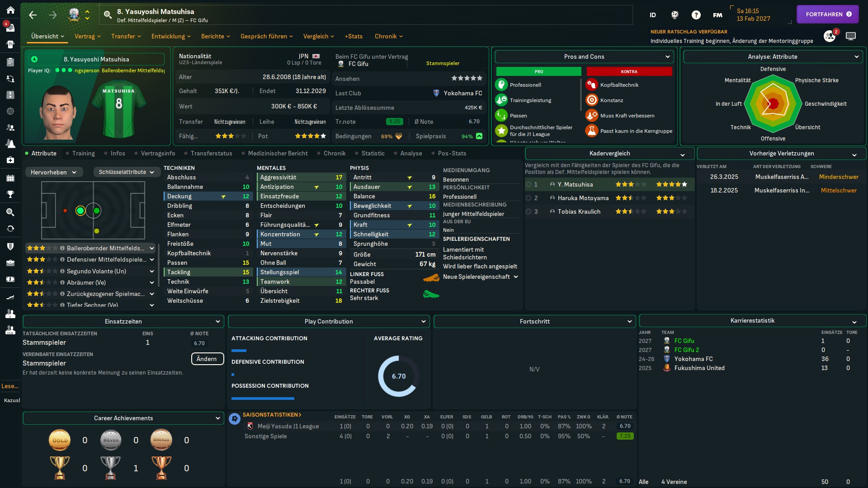Open the Home icon in sidebar

tap(10, 10)
